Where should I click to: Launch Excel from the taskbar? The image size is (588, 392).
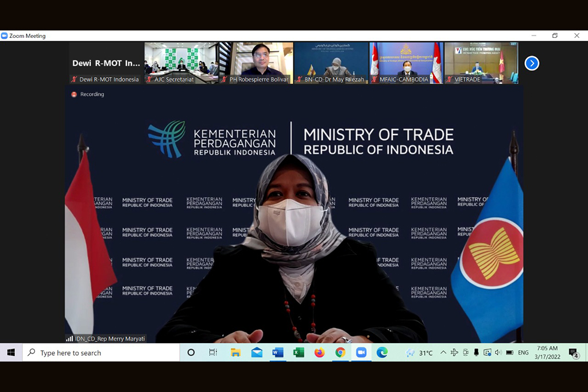299,352
